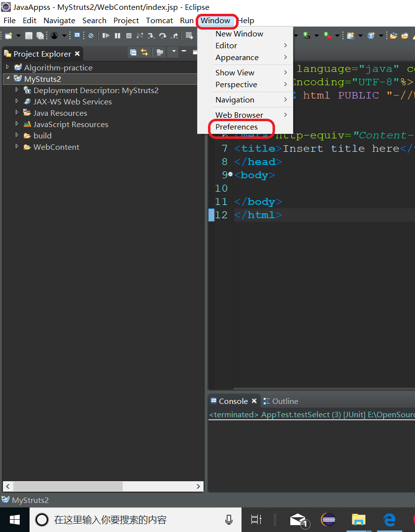Image resolution: width=415 pixels, height=532 pixels.
Task: Minimize the Project Explorer panel
Action: click(184, 51)
